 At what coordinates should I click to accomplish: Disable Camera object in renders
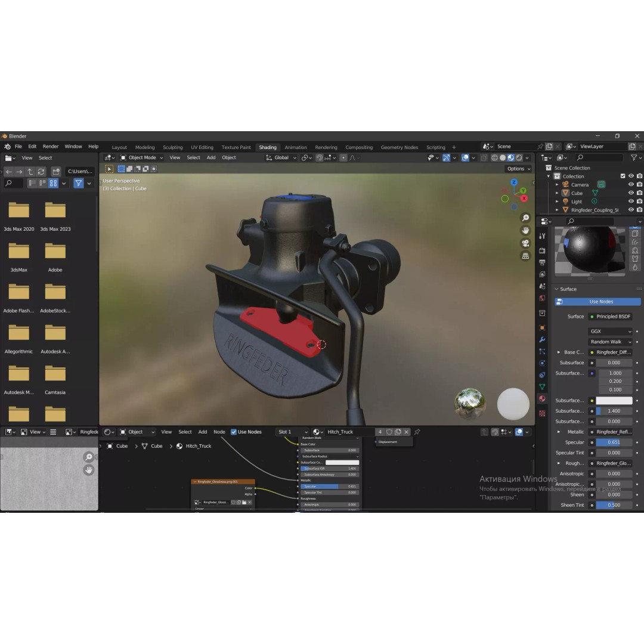click(x=639, y=185)
